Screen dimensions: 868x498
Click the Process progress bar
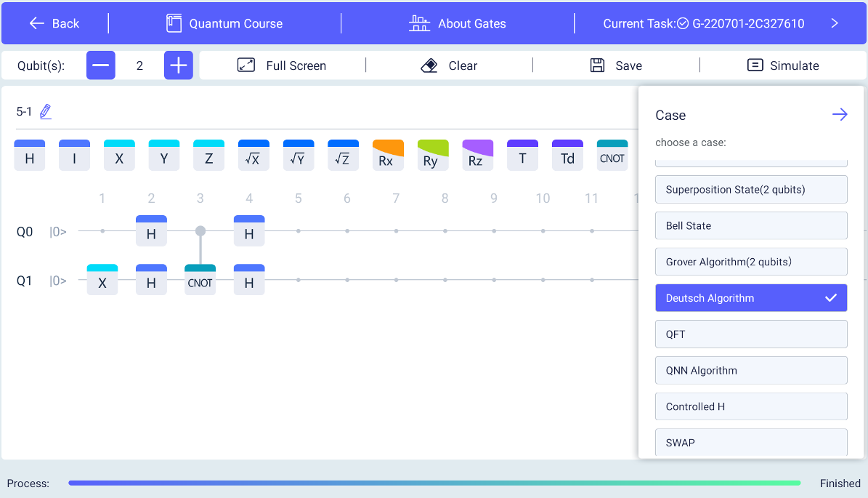[x=434, y=483]
